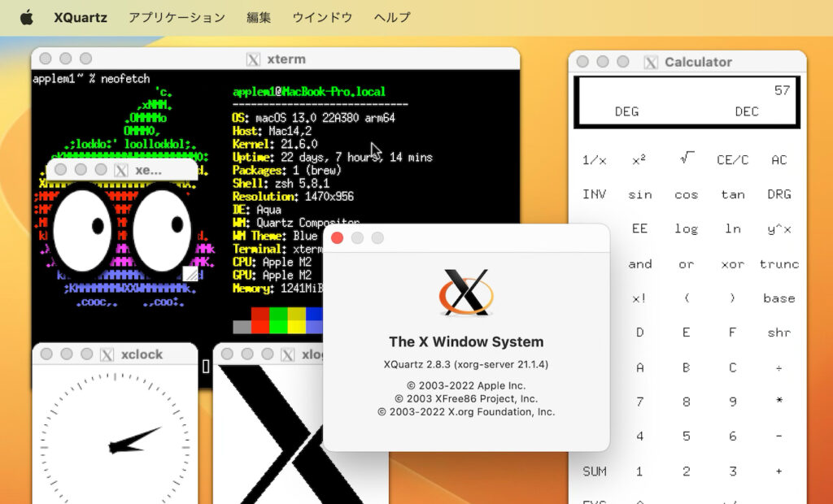Toggle inverse functions with the INV key
The height and width of the screenshot is (504, 833).
pyautogui.click(x=594, y=194)
